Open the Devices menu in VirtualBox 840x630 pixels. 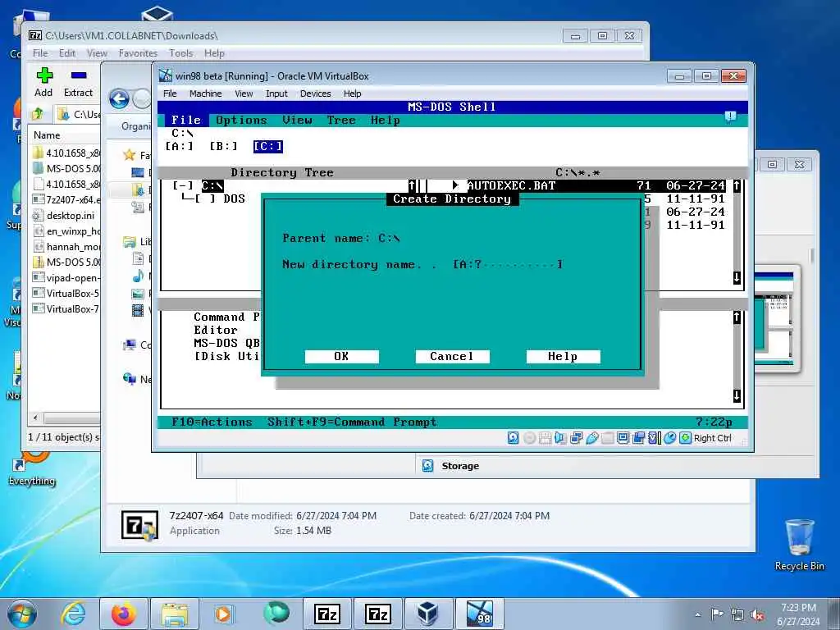click(x=315, y=94)
